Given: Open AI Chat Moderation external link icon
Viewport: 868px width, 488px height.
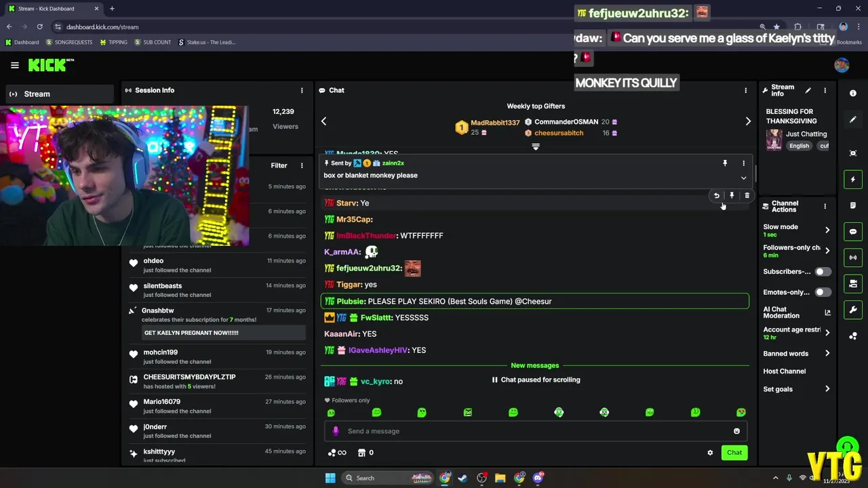Looking at the screenshot, I should click(827, 312).
